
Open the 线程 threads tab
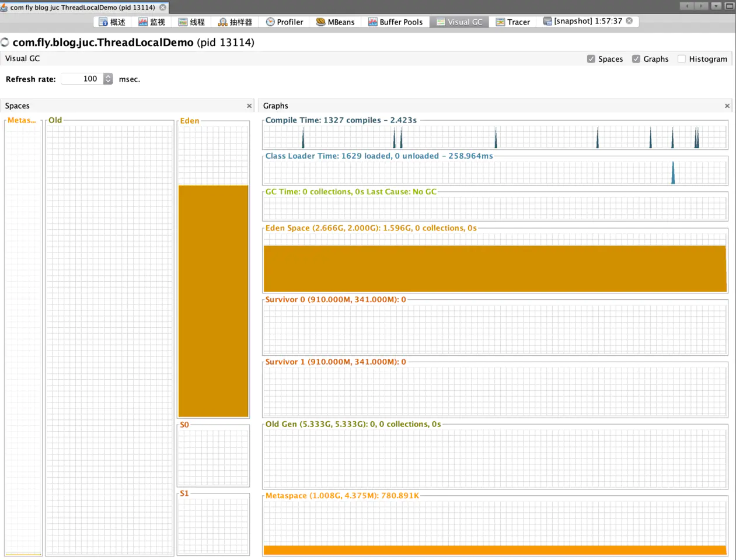coord(191,22)
